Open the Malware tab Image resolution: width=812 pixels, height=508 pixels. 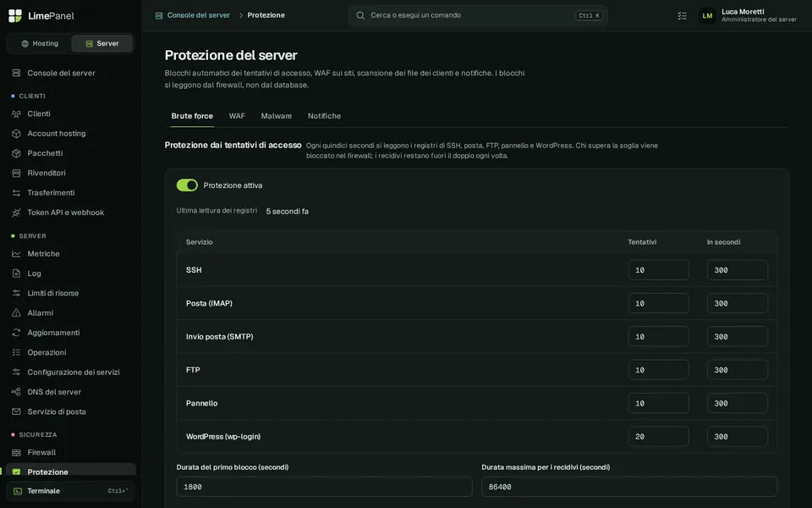(277, 116)
